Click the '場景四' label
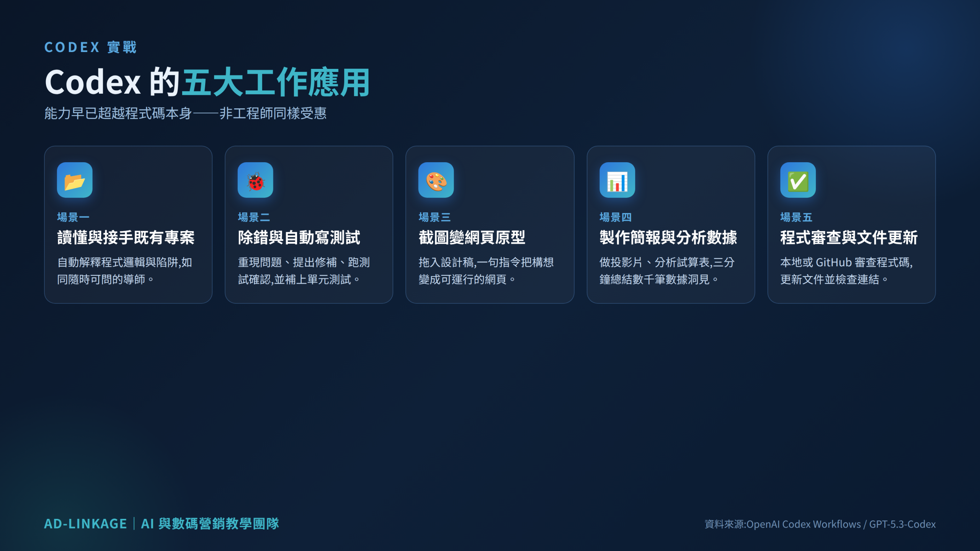 click(x=615, y=217)
